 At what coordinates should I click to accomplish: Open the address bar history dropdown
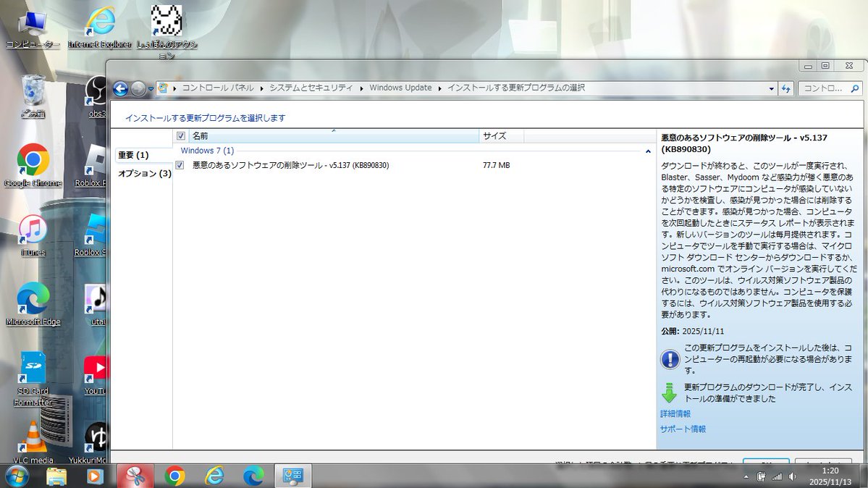coord(772,88)
